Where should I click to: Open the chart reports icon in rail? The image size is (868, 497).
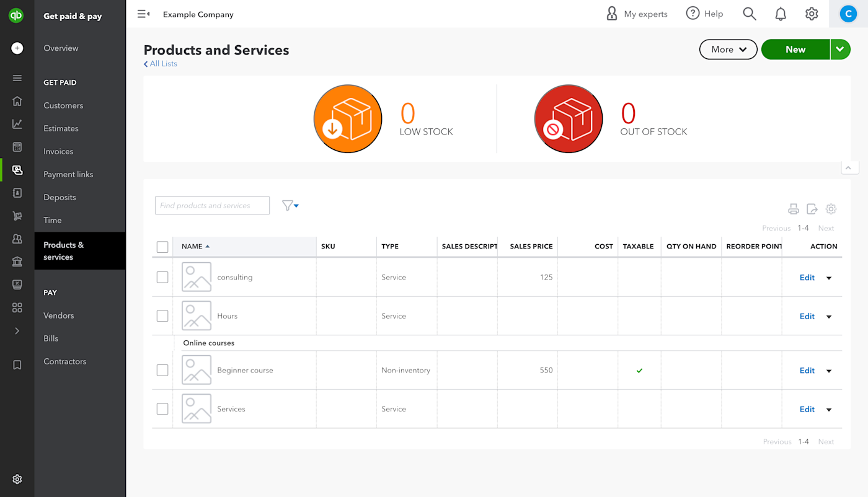pyautogui.click(x=17, y=124)
